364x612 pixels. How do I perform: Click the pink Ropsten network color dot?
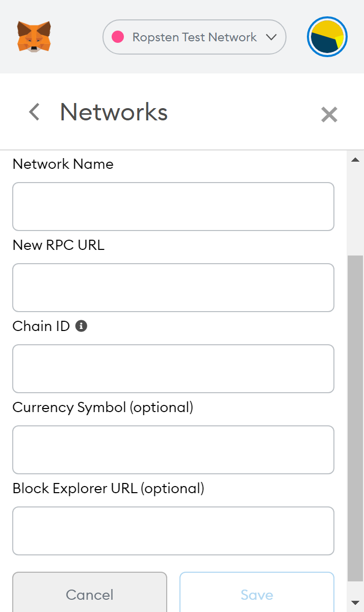(118, 37)
